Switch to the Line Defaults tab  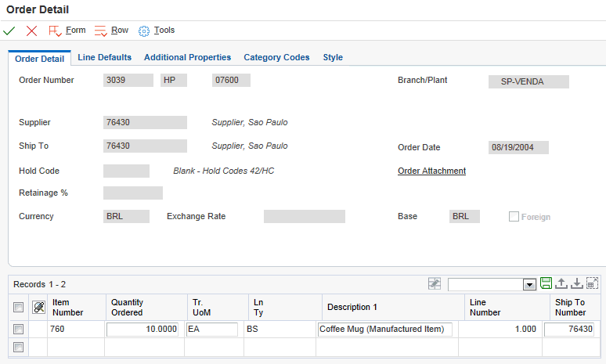104,57
